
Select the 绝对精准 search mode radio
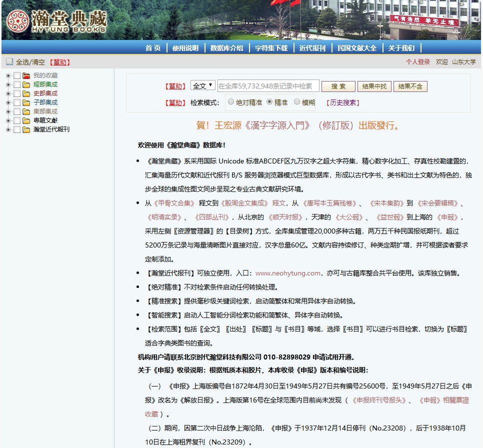pos(230,101)
